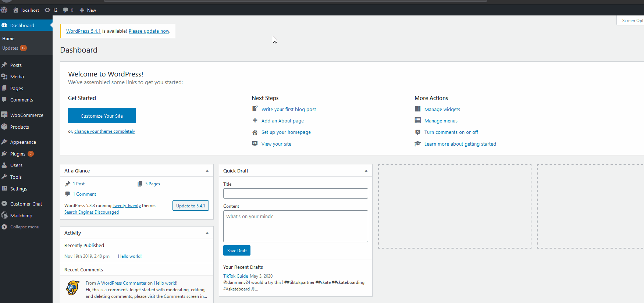Click the monitor icon beside View your site
This screenshot has width=644, height=303.
tap(255, 143)
